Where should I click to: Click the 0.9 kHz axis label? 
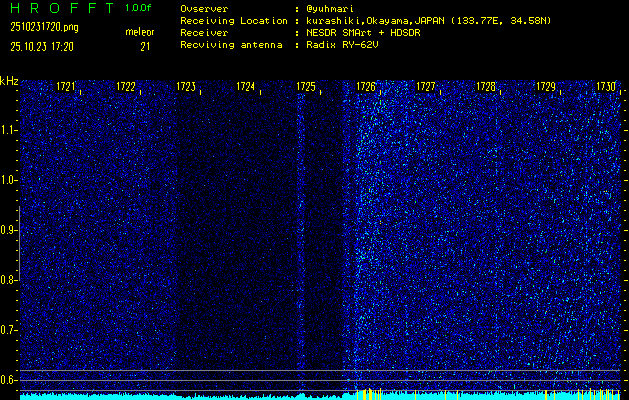coord(8,230)
